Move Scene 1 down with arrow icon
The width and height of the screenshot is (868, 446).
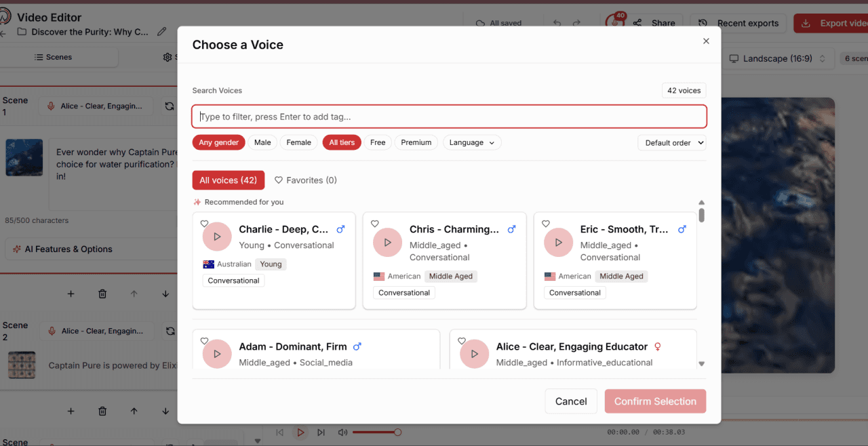coord(165,294)
